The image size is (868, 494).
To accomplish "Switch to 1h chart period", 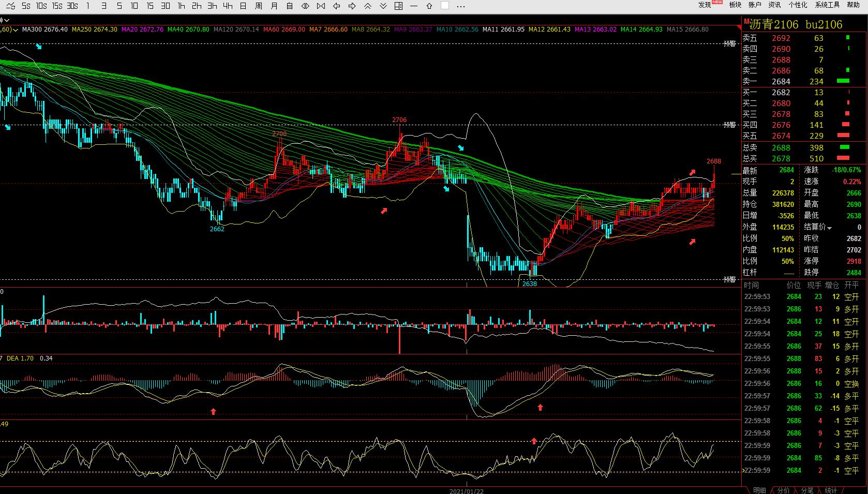I will tap(181, 6).
